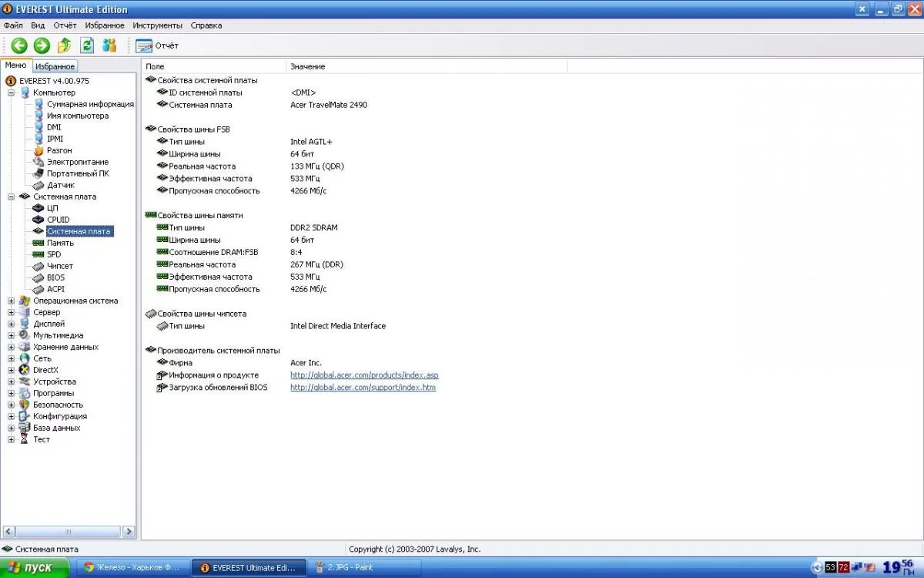Click the Тест hourglass icon

tap(25, 439)
